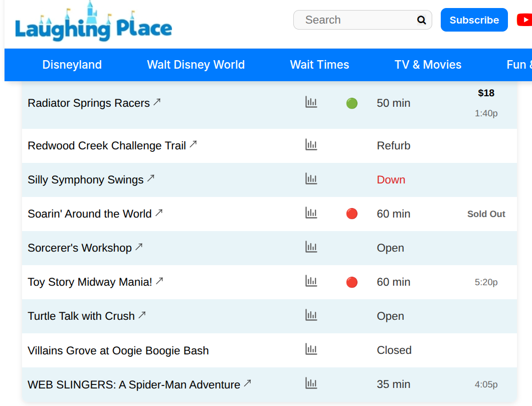Open chart icon for Redwood Creek Challenge Trail

coord(311,145)
